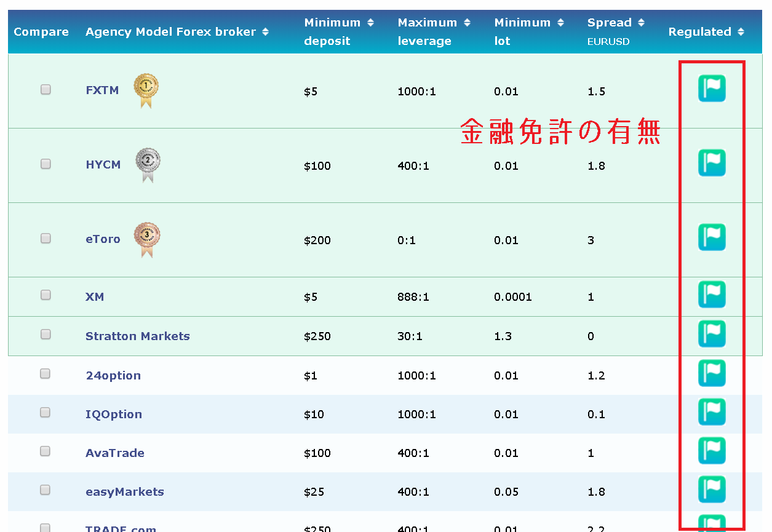Open the 24option broker link
The image size is (772, 532).
(x=113, y=375)
